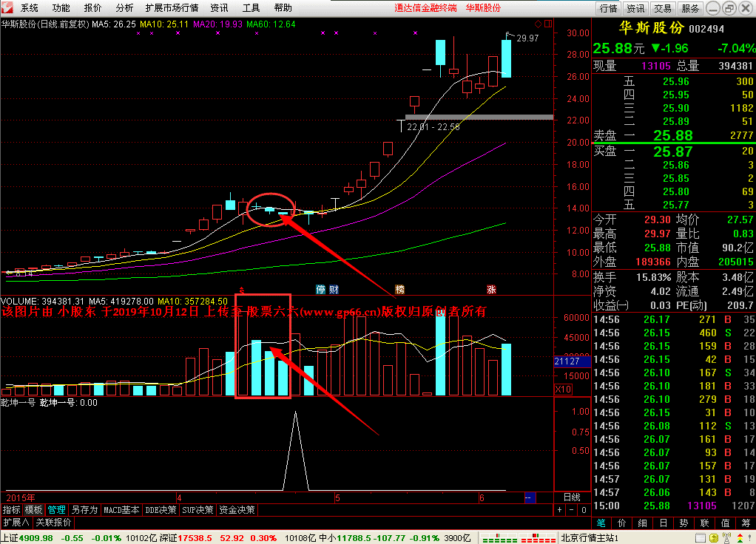This screenshot has height=544, width=756.
Task: Click the antenna signal icon in status bar
Action: coord(726,538)
